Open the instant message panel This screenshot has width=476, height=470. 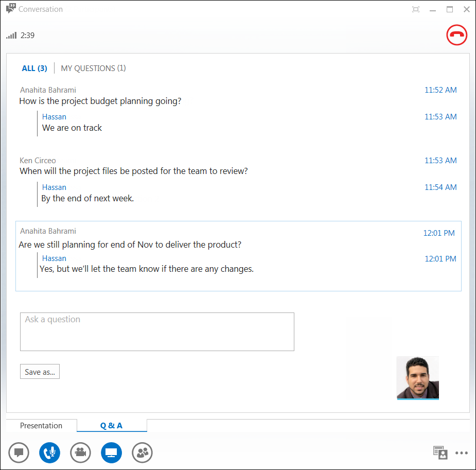(x=19, y=452)
